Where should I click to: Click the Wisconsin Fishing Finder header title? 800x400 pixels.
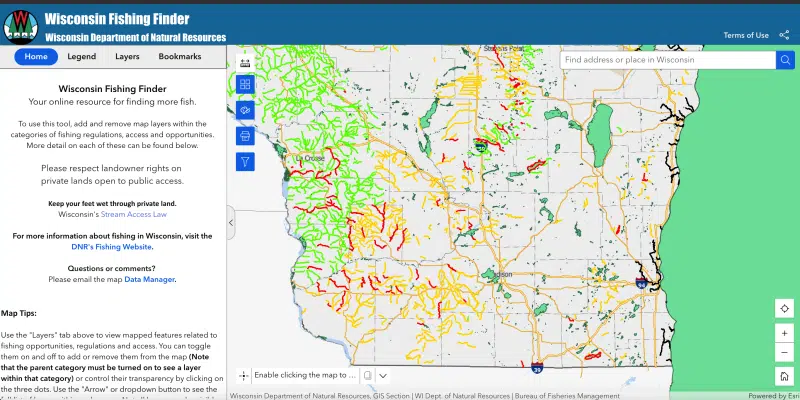pos(117,19)
